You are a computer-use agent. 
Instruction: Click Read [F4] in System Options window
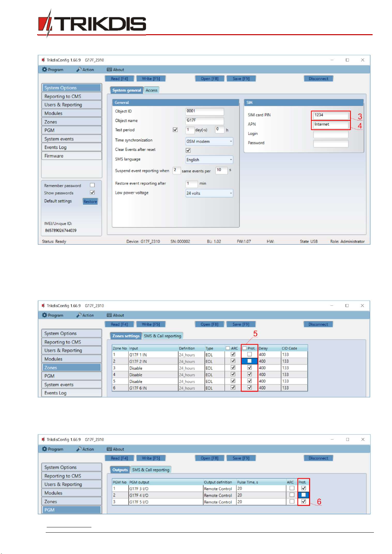point(119,79)
